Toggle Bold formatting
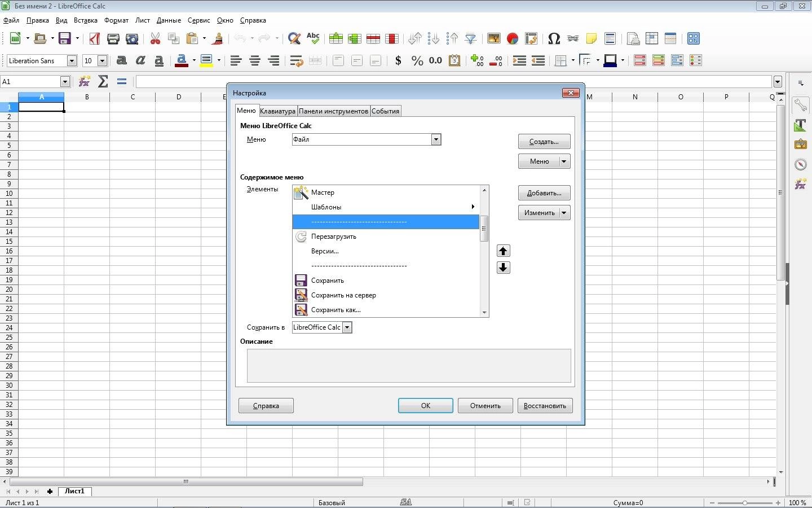The image size is (812, 508). pyautogui.click(x=121, y=60)
